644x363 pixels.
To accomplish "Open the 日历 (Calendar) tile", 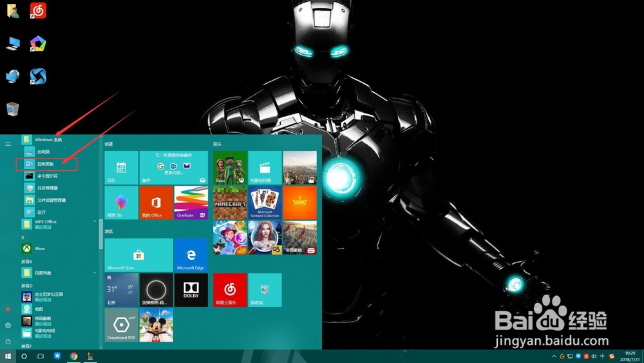I will (121, 168).
